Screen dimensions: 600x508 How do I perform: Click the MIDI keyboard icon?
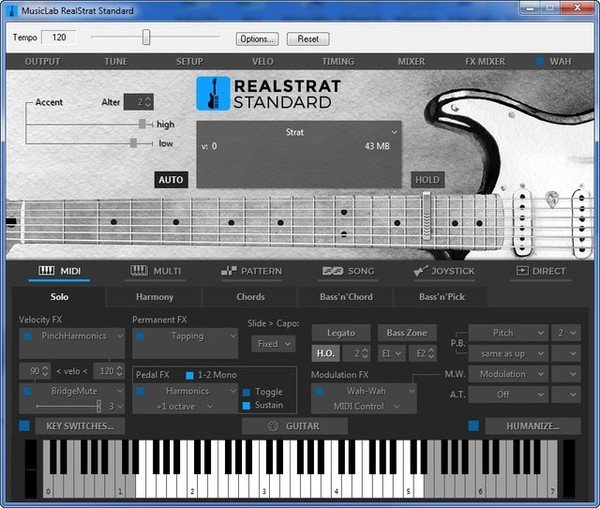click(46, 271)
